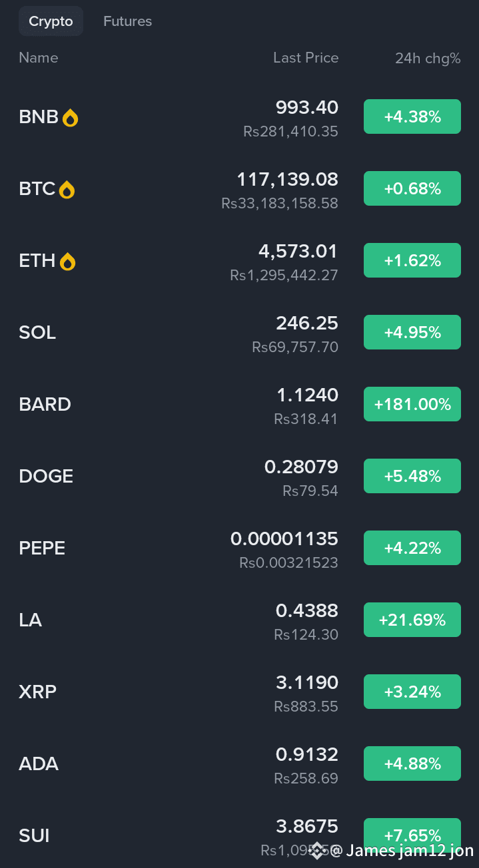Select the XRP name label
Screen dimensions: 479x868
38,692
